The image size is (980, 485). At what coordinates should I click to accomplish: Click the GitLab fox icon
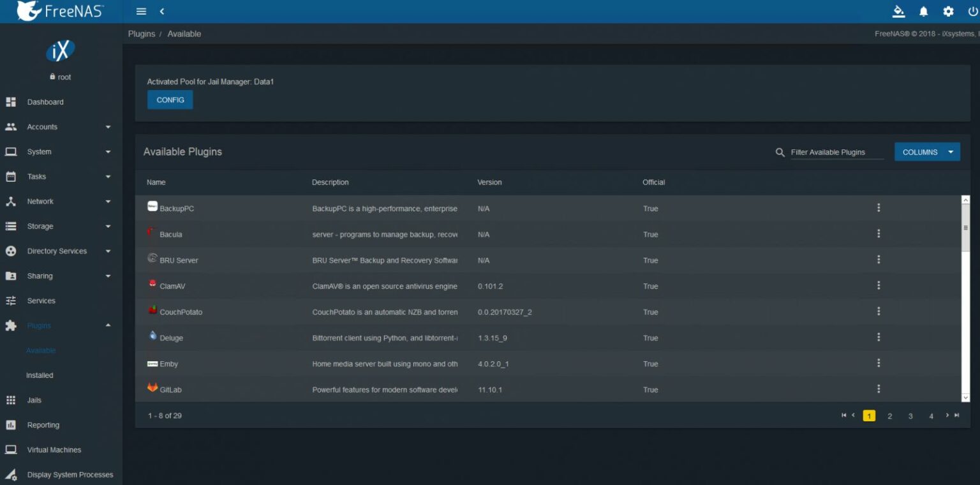coord(152,387)
